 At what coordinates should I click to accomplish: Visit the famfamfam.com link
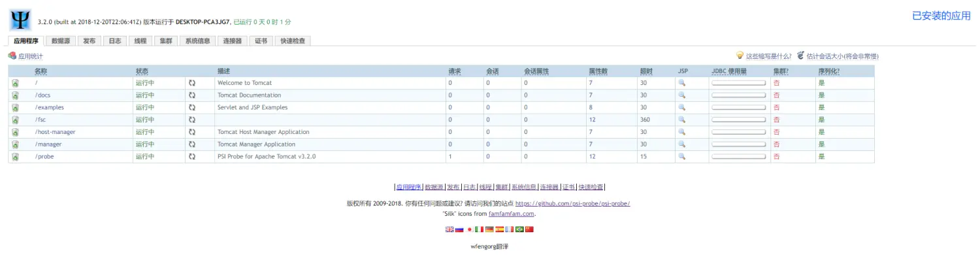[512, 214]
